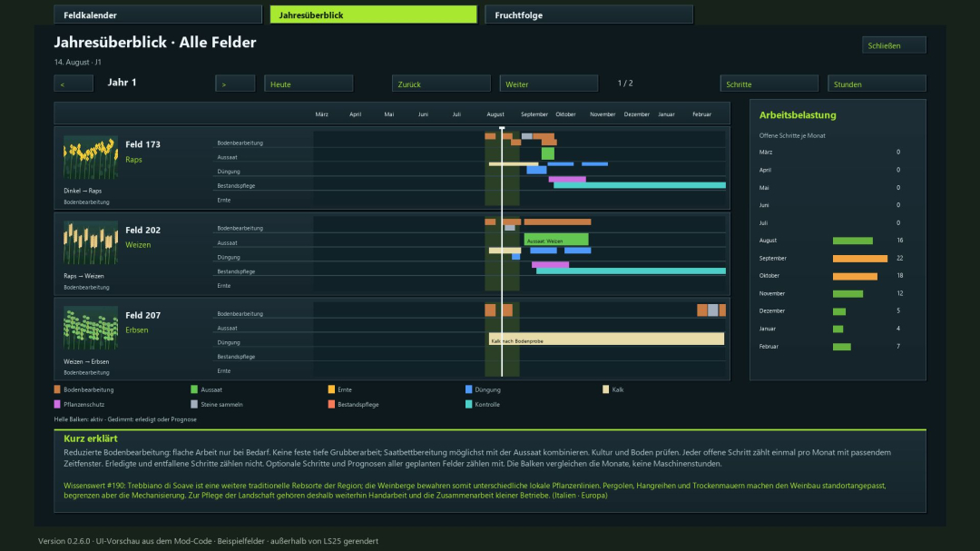Click the Weiter page button
Screen dimensions: 980x551
pos(548,84)
